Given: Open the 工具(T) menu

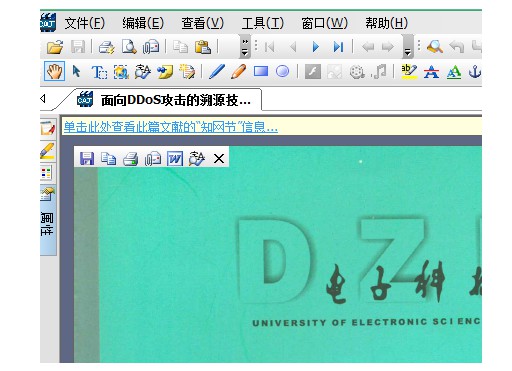Looking at the screenshot, I should point(263,23).
